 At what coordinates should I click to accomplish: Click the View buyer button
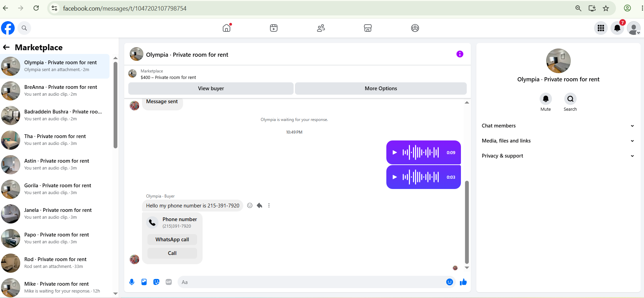pos(211,89)
